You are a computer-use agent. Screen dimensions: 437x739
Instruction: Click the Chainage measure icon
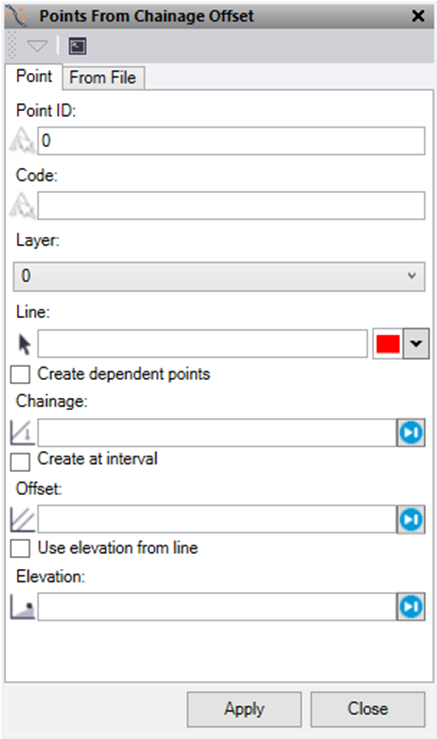coord(22,433)
